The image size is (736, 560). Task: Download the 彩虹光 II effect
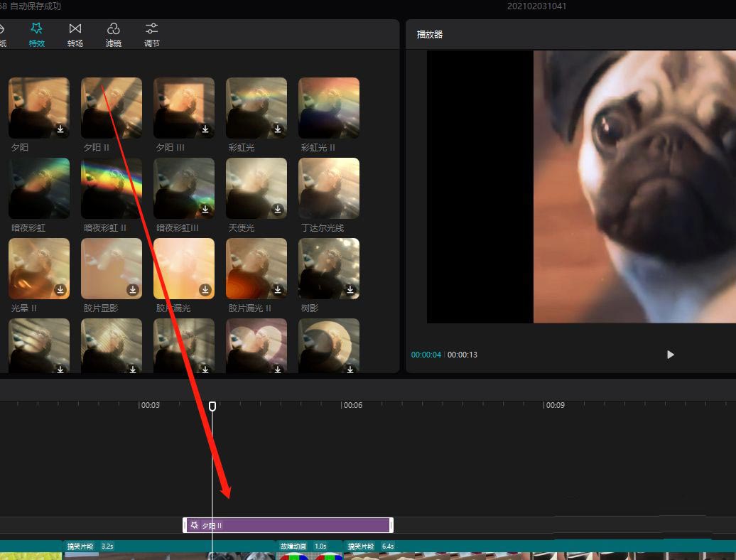point(350,129)
